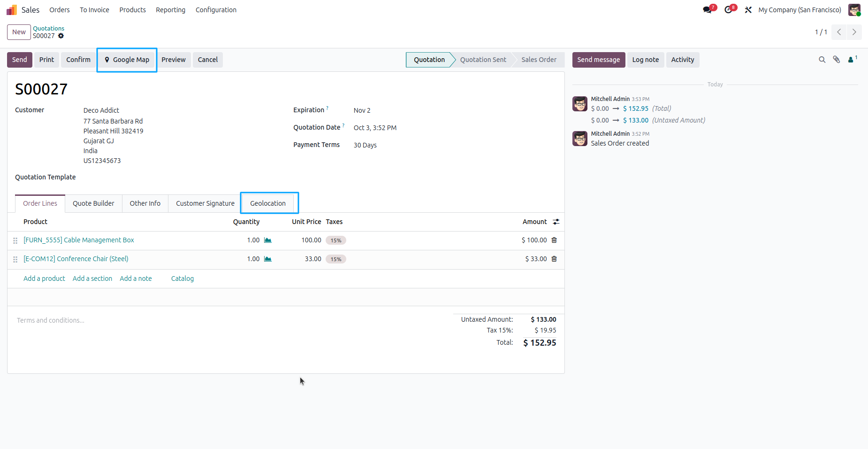Edit the Expiration date Nov 2
This screenshot has width=868, height=449.
click(362, 110)
